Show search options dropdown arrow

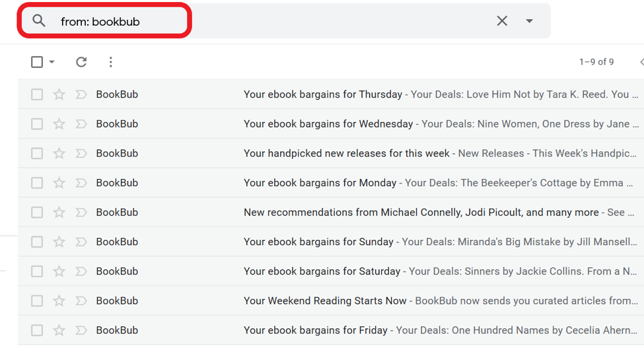click(x=529, y=21)
